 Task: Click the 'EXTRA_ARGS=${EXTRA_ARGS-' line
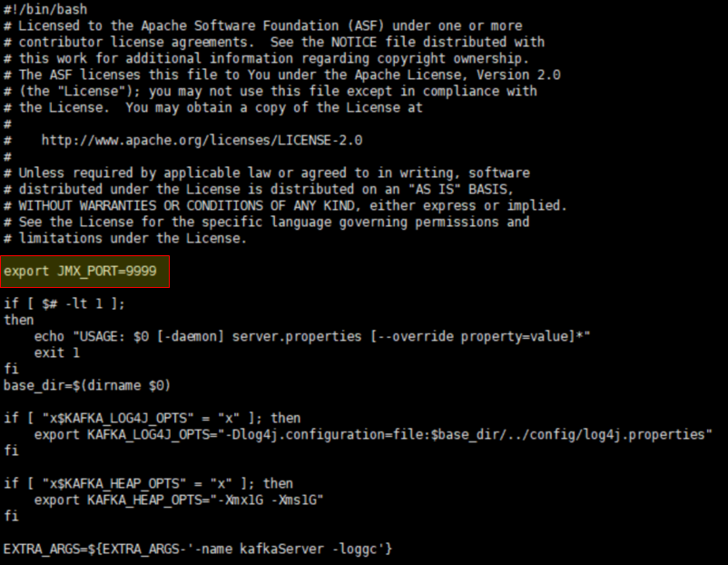pos(198,550)
